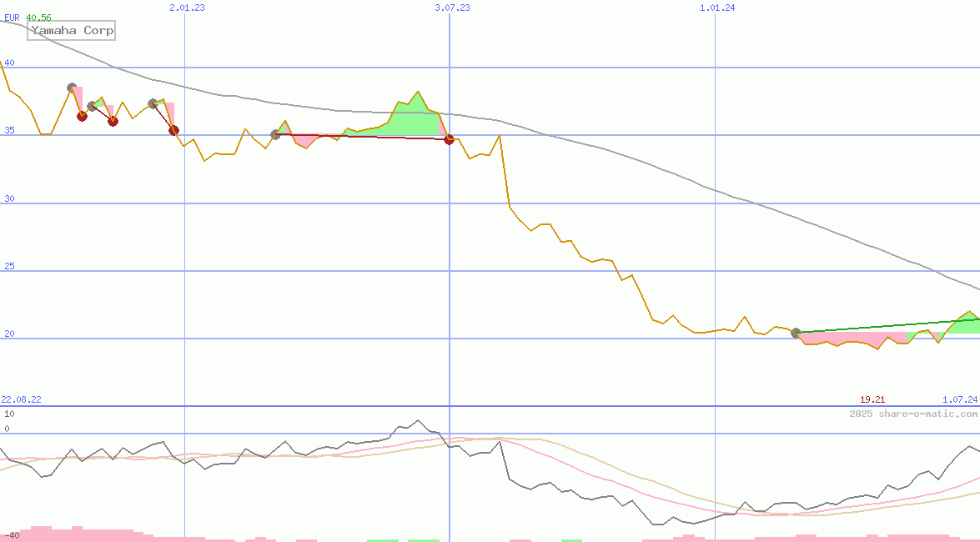The height and width of the screenshot is (542, 980).
Task: Click the indicator scale label -40
Action: (11, 536)
